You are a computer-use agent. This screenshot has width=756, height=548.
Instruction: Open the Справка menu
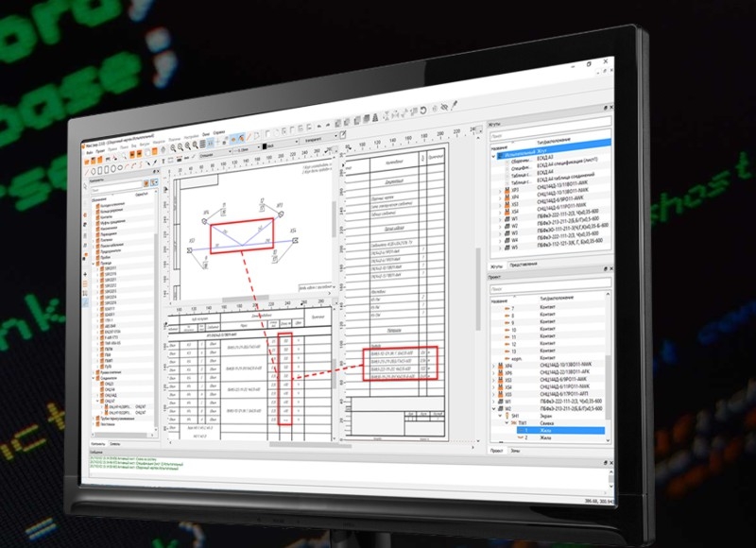219,132
